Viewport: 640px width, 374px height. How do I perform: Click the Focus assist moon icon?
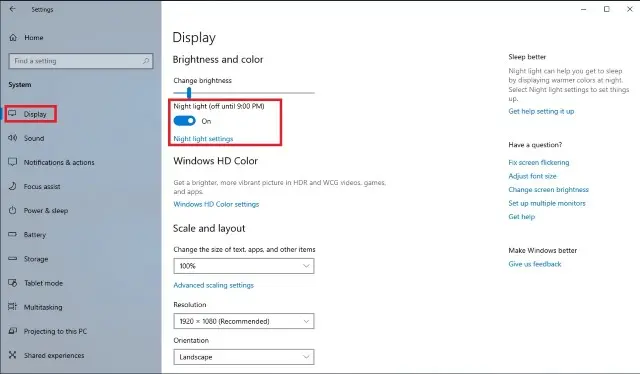[12, 186]
